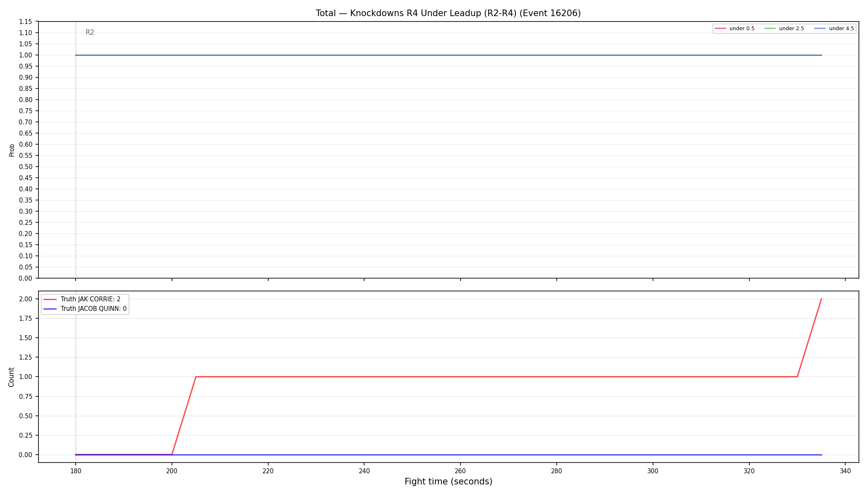Click the 'Truth JACOB QUINN: 0' legend entry
The width and height of the screenshot is (868, 496).
(85, 309)
